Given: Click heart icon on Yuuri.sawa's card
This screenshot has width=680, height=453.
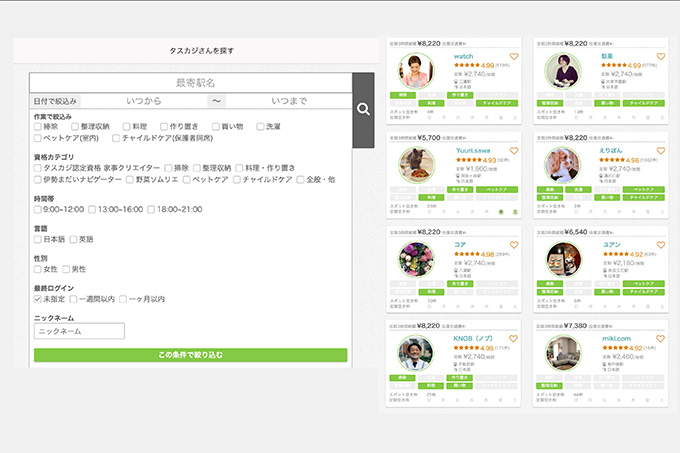Looking at the screenshot, I should point(514,151).
